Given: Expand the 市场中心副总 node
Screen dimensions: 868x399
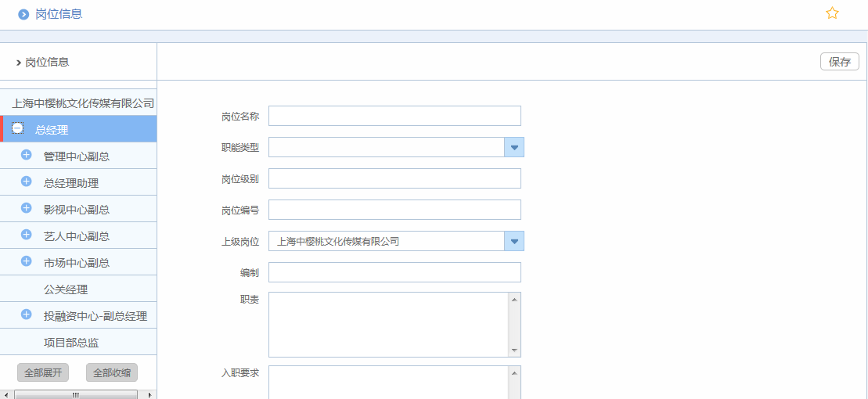Looking at the screenshot, I should [26, 261].
